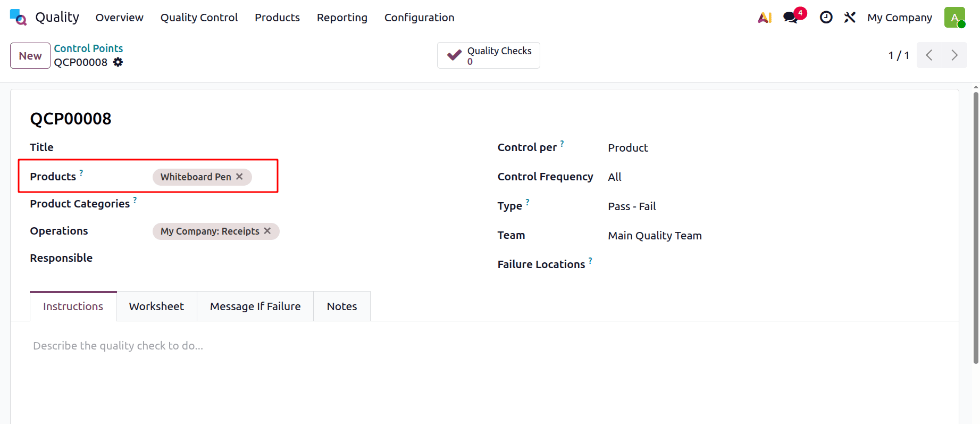Create a New control point
The width and height of the screenshot is (980, 424).
(x=30, y=56)
